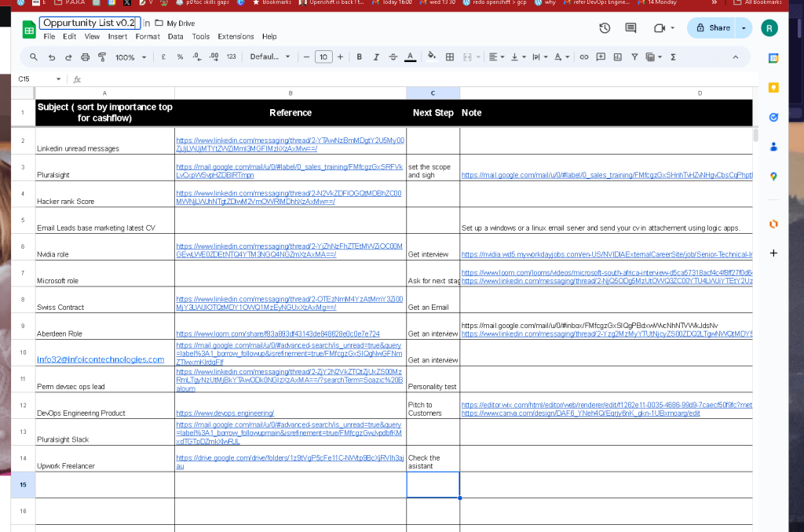Click the search menus magnifier icon
The width and height of the screenshot is (804, 532).
[x=33, y=57]
